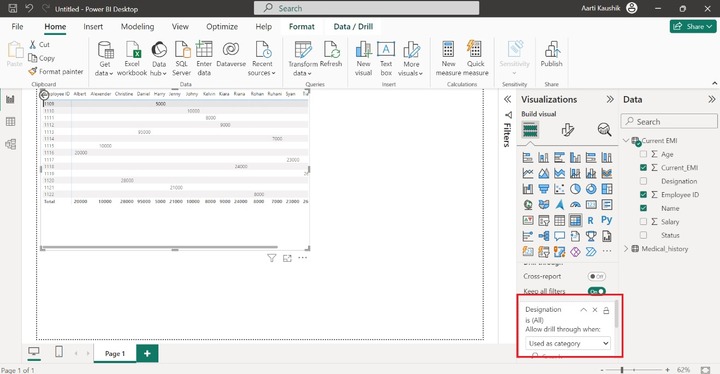Open the Data hub

point(158,58)
